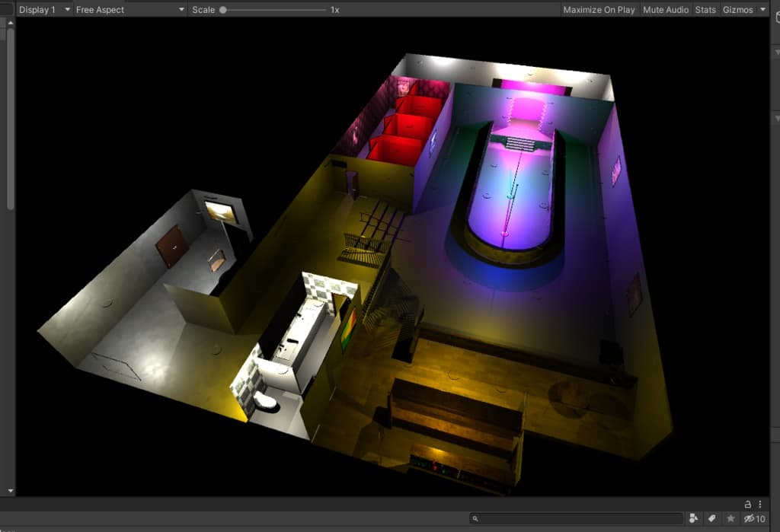The width and height of the screenshot is (780, 532).
Task: Open the Free Aspect resolution dropdown
Action: (x=129, y=10)
